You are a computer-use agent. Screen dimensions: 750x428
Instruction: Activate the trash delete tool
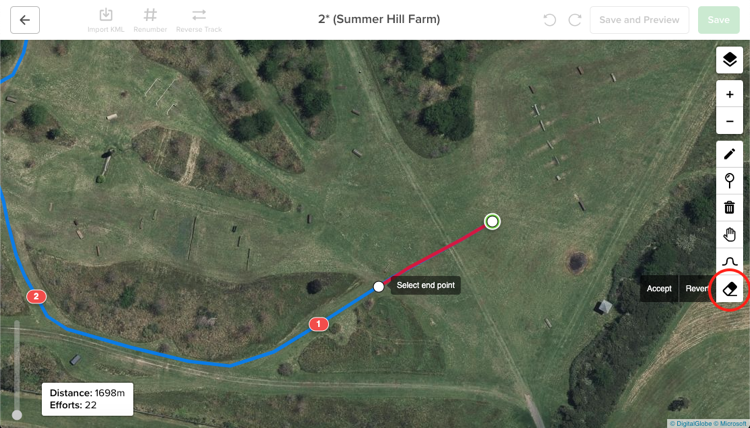point(729,208)
